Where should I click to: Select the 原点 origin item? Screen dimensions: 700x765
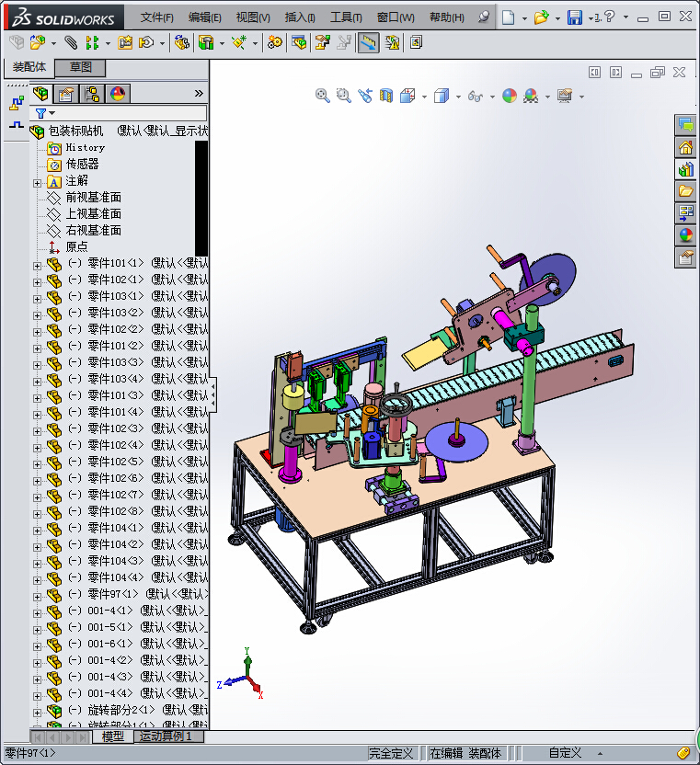[x=76, y=247]
